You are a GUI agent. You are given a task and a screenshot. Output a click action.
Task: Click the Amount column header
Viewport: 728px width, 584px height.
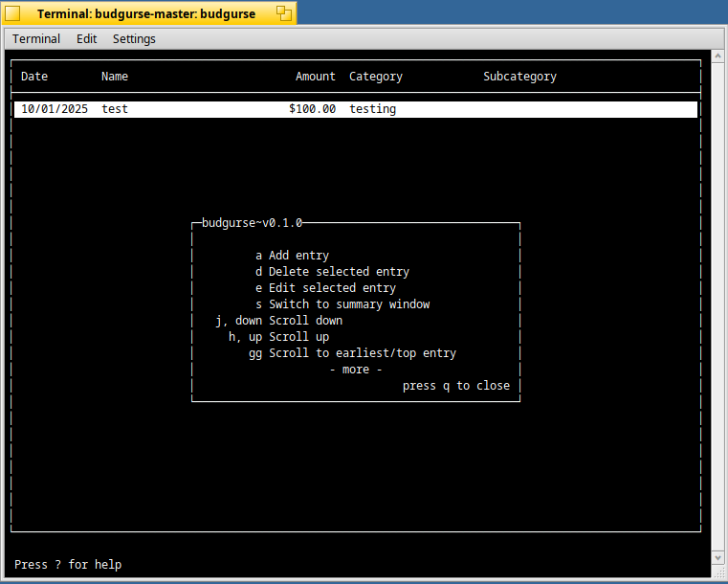click(x=316, y=77)
